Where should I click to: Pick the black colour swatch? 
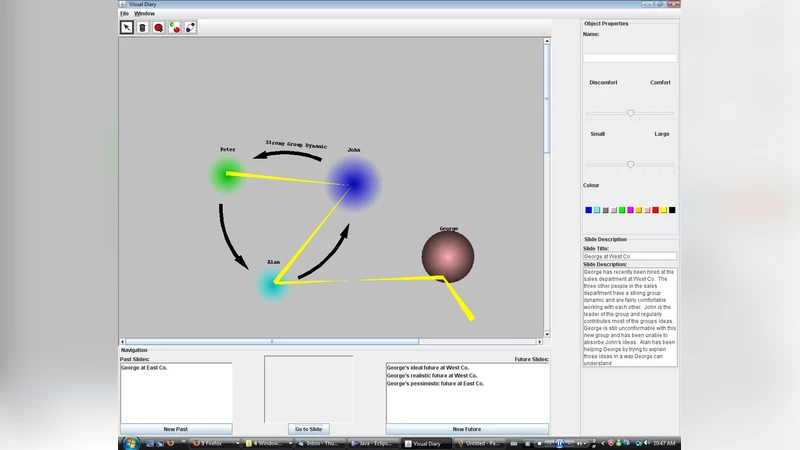[672, 210]
